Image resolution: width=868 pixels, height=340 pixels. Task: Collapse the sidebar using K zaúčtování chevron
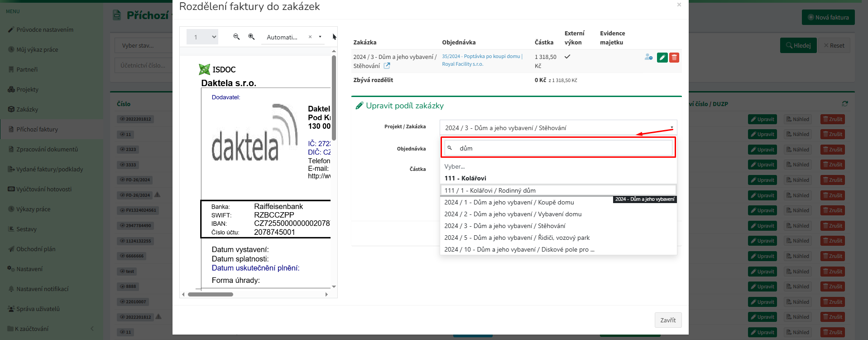coord(92,329)
